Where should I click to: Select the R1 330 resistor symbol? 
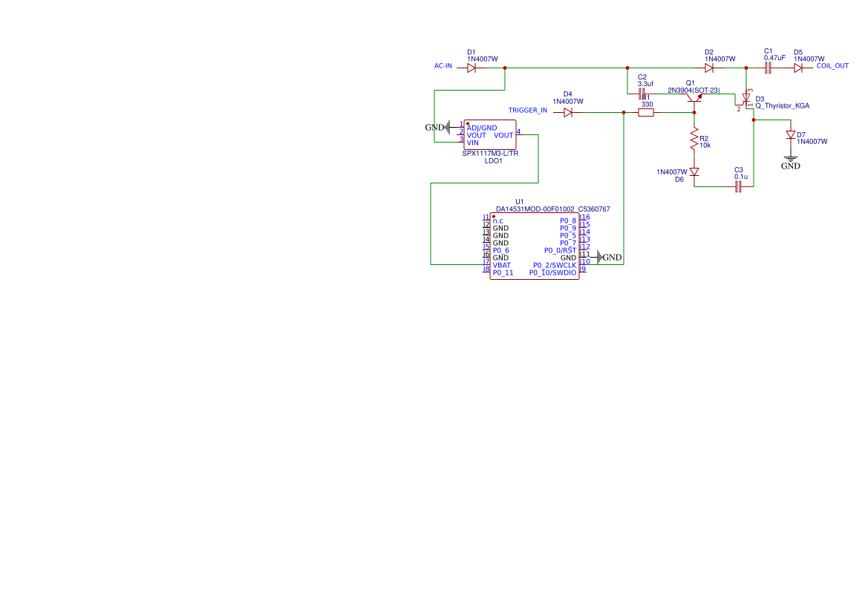tap(646, 112)
